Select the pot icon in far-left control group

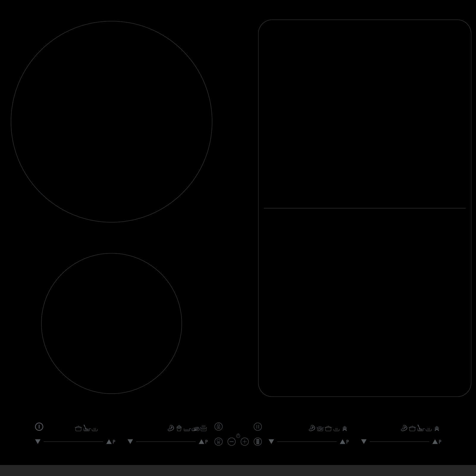pyautogui.click(x=78, y=428)
